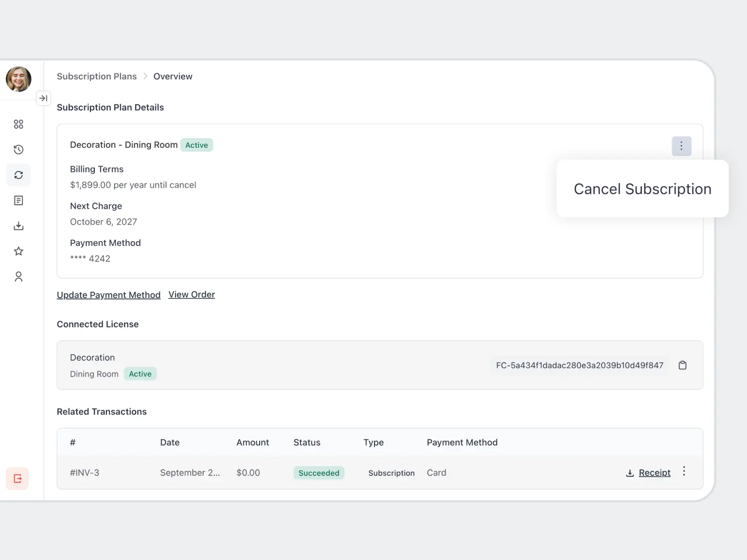
Task: Open the invoices document icon in sidebar
Action: pyautogui.click(x=18, y=200)
